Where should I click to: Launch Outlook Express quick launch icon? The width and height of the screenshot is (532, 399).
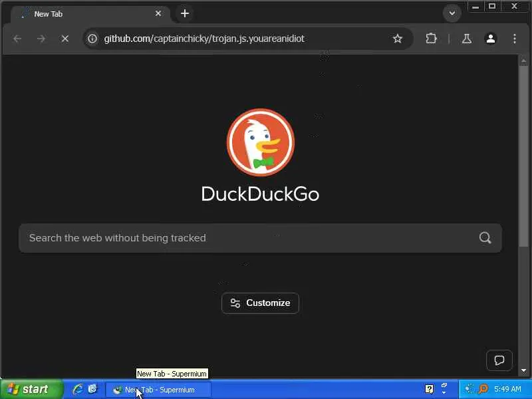tap(92, 389)
